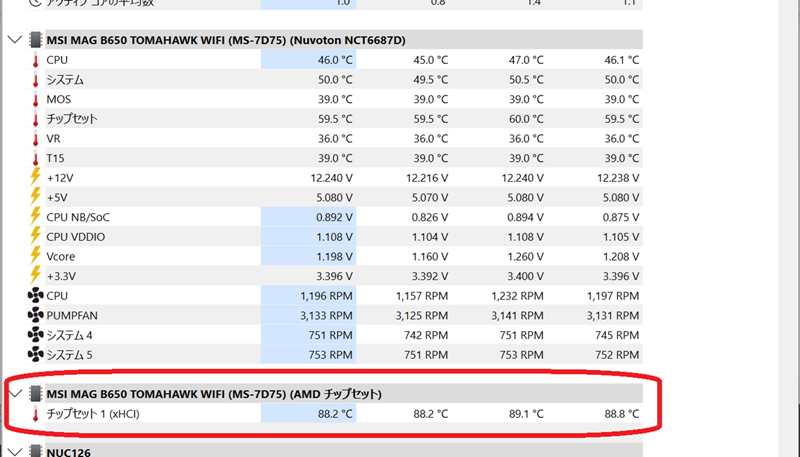Click the fan icon of the PUMPFAN row
The height and width of the screenshot is (457, 800).
[35, 315]
